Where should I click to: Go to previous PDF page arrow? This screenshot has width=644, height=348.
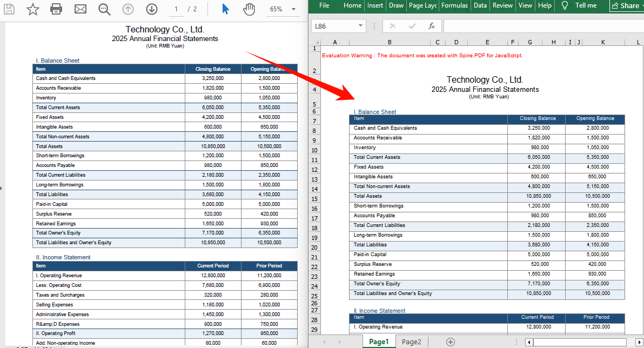click(x=128, y=9)
